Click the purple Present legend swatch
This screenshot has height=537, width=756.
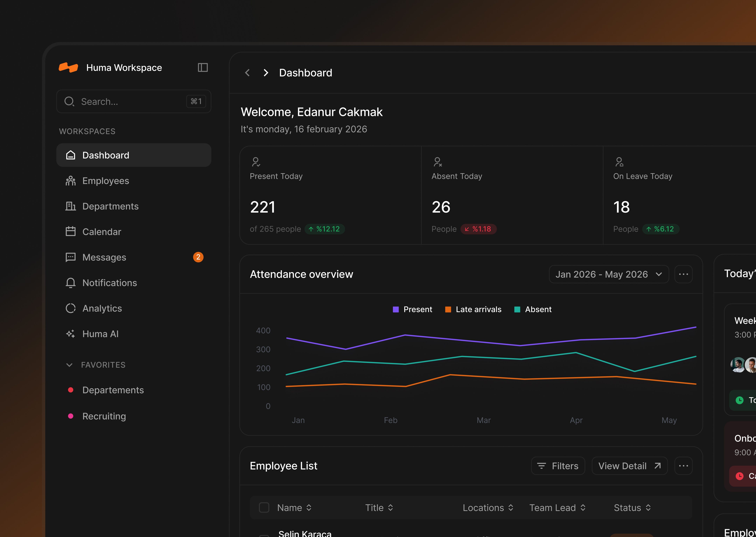coord(395,309)
